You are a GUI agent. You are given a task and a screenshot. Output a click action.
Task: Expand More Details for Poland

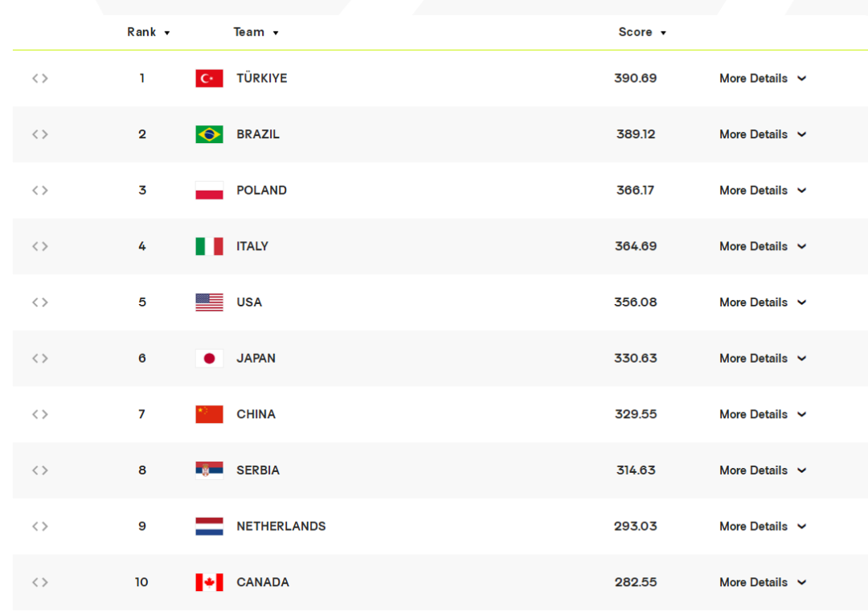point(762,190)
